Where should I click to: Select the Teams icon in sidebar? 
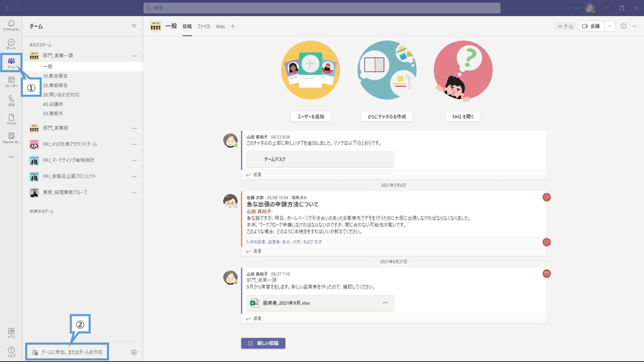11,62
